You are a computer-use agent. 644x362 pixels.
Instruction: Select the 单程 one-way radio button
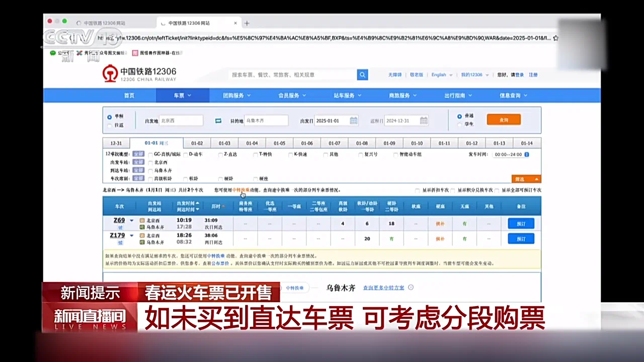[109, 117]
